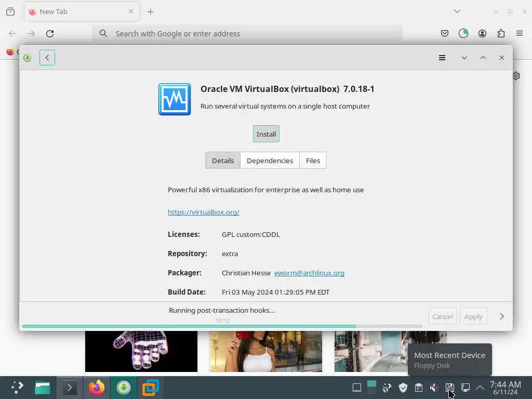
Task: Click the show desktop tray icon
Action: [356, 388]
